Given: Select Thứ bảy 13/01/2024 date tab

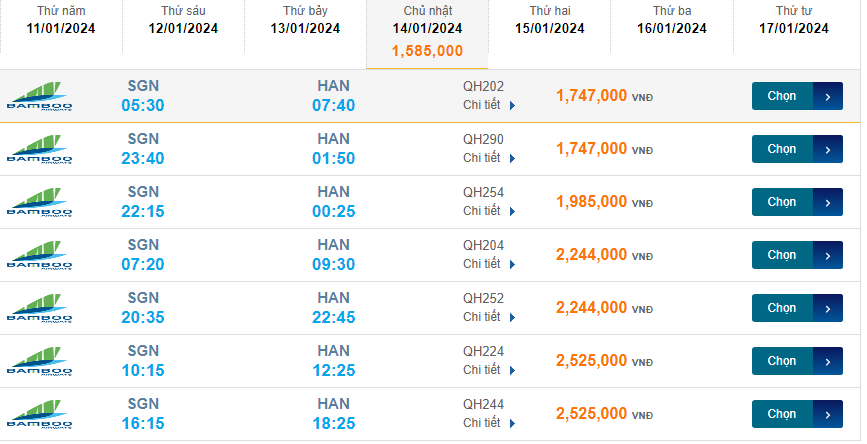Looking at the screenshot, I should (x=305, y=21).
